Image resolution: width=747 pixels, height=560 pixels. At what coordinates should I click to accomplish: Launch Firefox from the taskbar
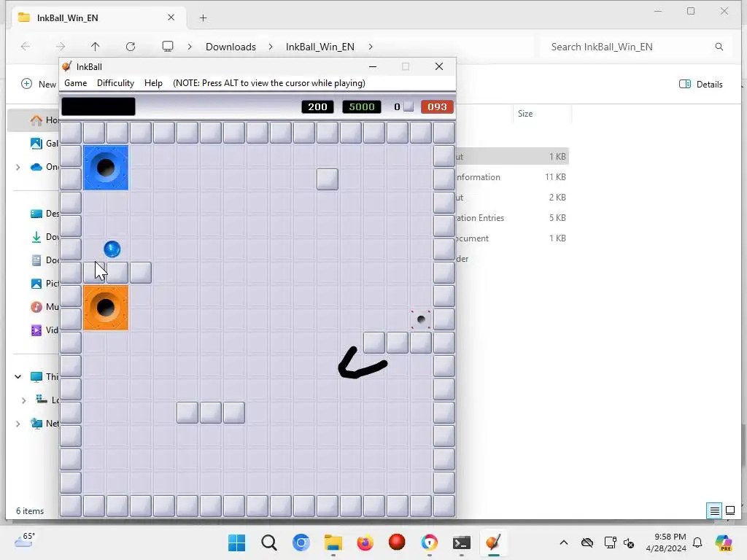(x=365, y=542)
